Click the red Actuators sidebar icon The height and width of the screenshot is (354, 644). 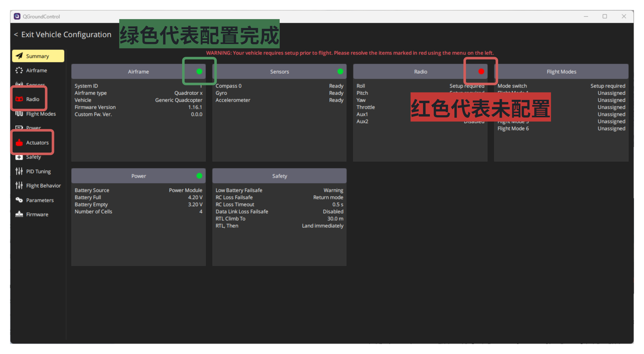point(19,142)
